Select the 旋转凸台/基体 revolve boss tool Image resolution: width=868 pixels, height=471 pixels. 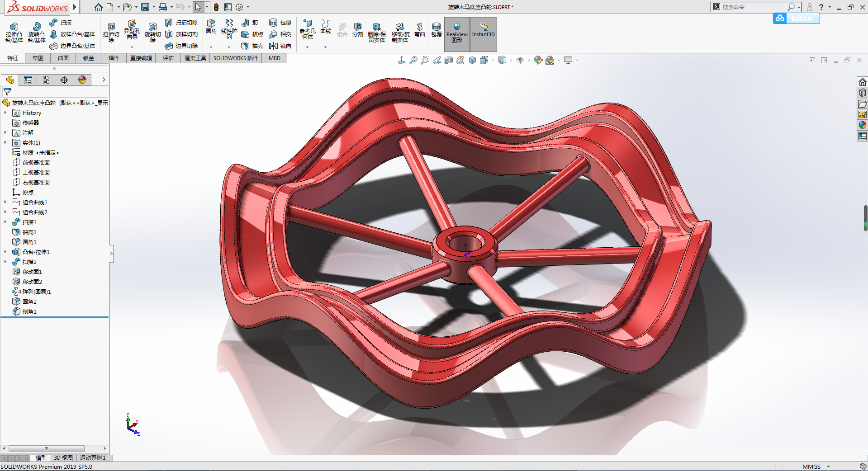[37, 33]
